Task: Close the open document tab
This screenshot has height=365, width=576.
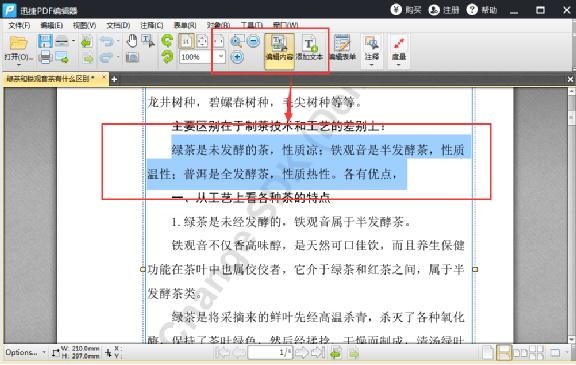Action: pos(104,77)
